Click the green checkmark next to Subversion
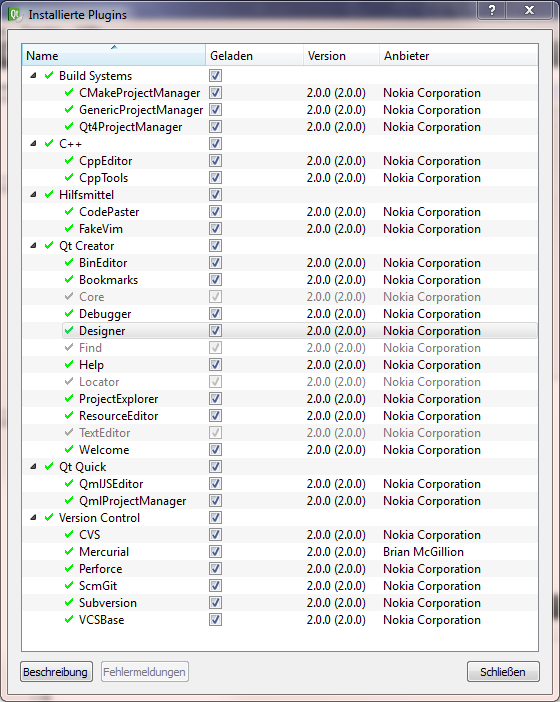 click(69, 602)
